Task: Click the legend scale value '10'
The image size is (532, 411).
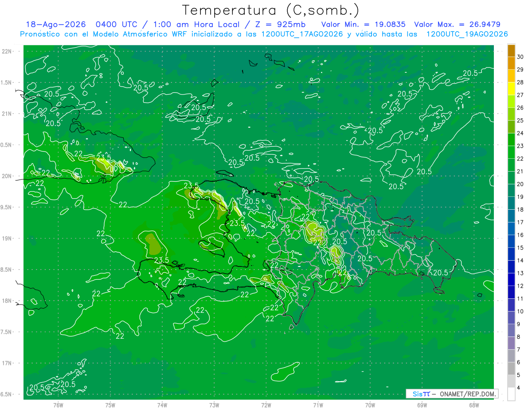Action: 520,311
